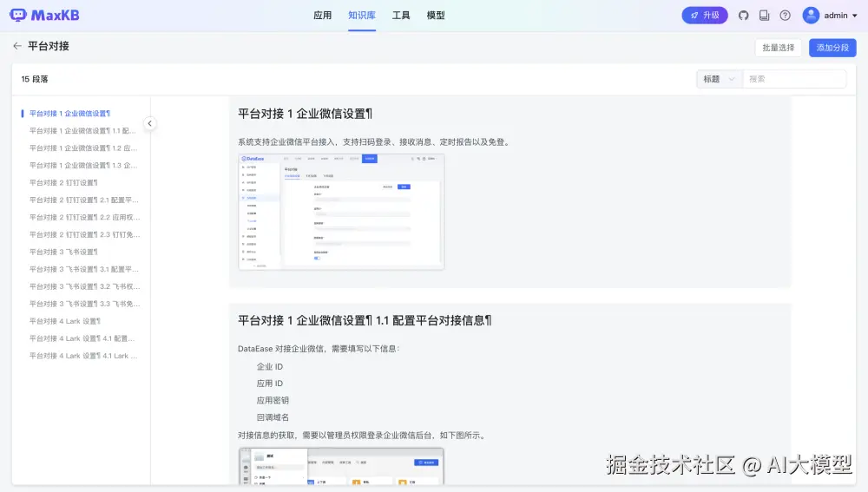868x492 pixels.
Task: Switch to the 知识库 tab
Action: [x=362, y=16]
